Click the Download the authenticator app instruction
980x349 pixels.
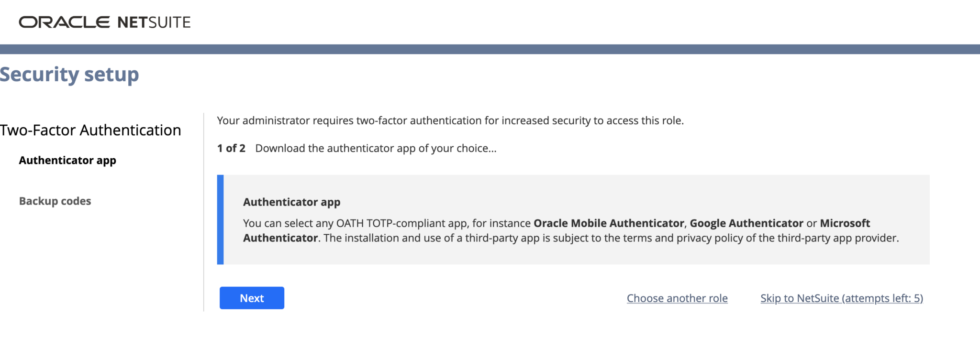(377, 148)
